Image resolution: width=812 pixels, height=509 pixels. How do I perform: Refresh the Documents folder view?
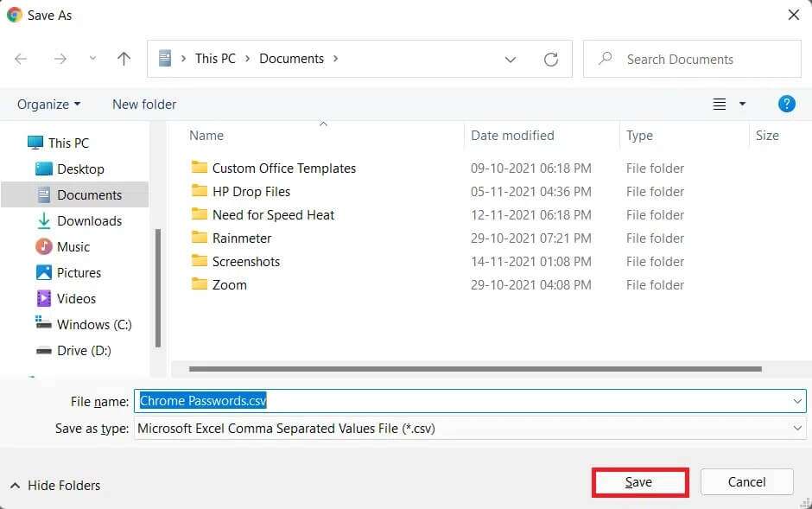pyautogui.click(x=551, y=60)
